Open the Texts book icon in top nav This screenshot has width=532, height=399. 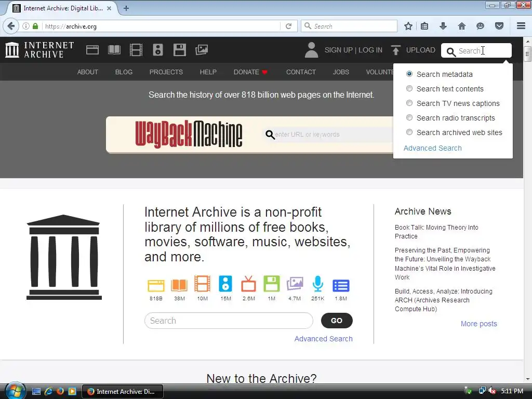(x=114, y=50)
